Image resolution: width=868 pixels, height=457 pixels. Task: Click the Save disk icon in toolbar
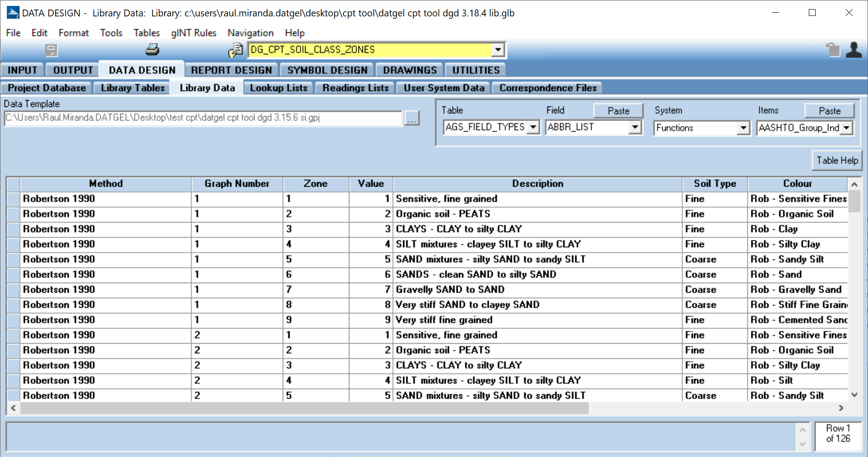pos(51,50)
